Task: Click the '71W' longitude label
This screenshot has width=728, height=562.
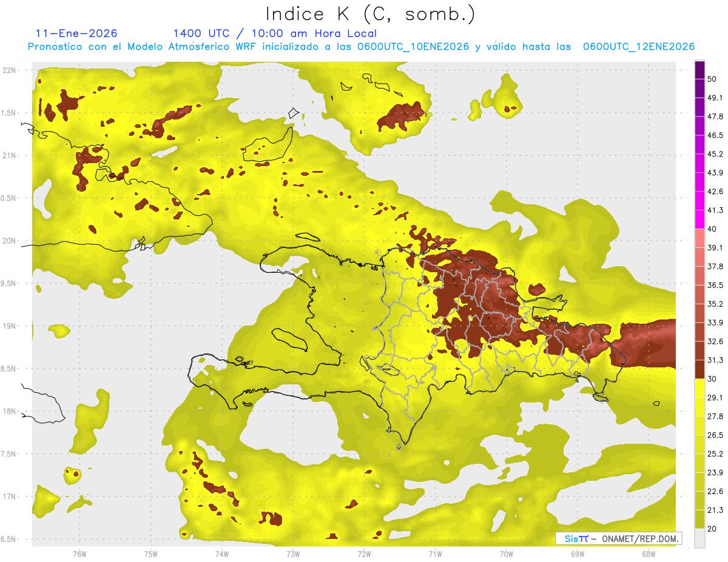Action: [x=435, y=554]
